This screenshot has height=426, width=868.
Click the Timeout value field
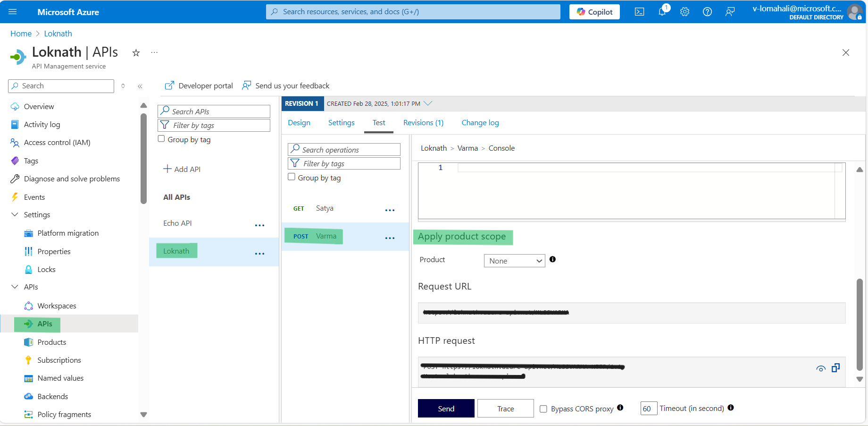pyautogui.click(x=649, y=409)
